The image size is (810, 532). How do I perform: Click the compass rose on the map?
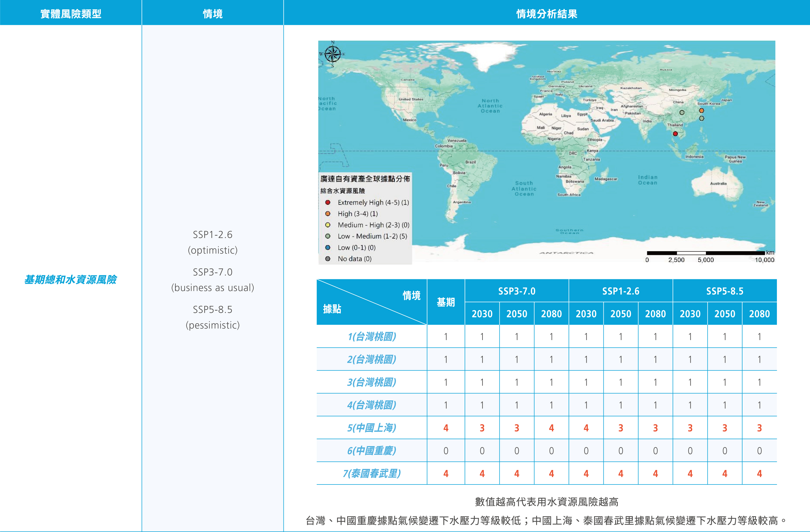(333, 54)
